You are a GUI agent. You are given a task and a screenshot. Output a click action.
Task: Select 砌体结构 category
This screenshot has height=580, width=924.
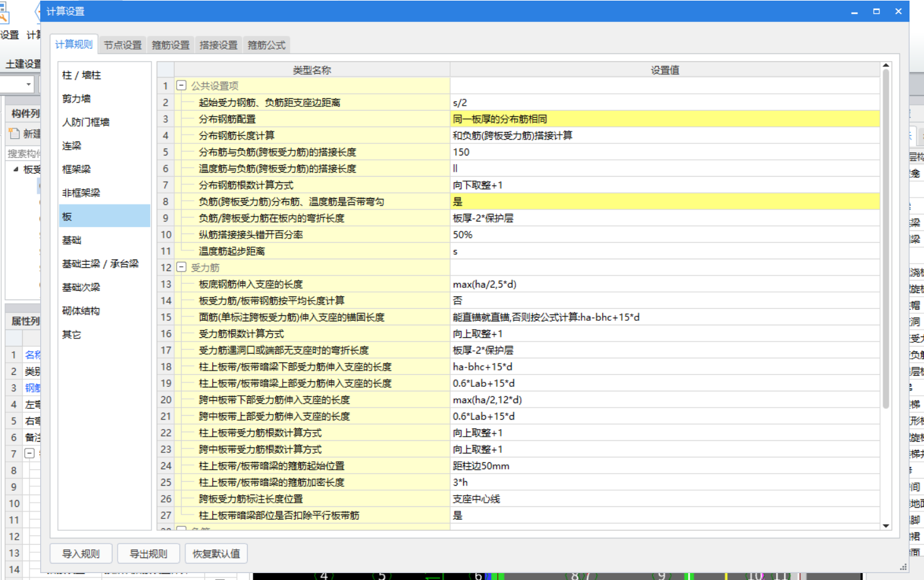[104, 311]
